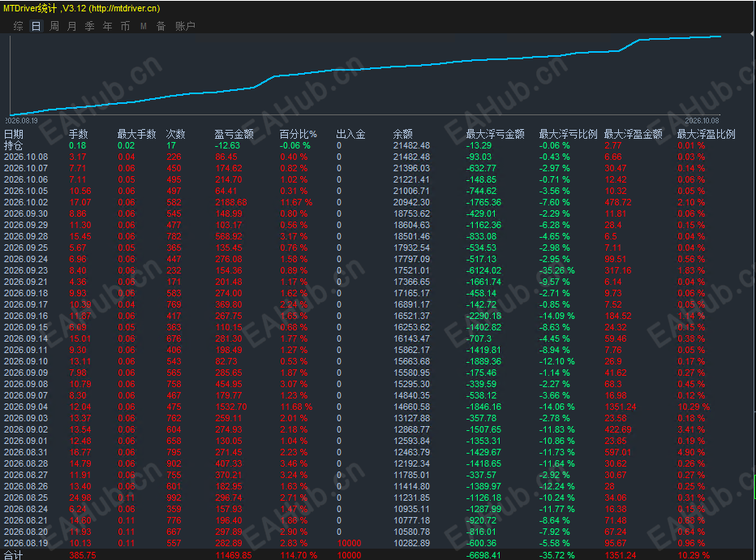Image resolution: width=756 pixels, height=560 pixels.
Task: Switch to the 年 yearly tab
Action: [108, 26]
